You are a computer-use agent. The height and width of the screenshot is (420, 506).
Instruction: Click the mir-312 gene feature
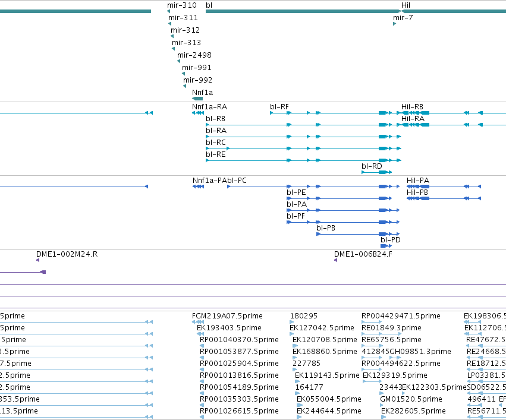[x=172, y=36]
